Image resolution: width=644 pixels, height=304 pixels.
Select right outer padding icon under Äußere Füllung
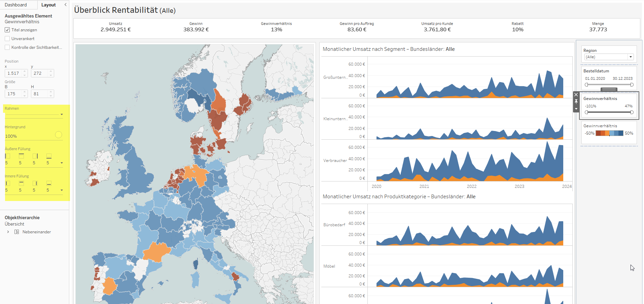(35, 156)
